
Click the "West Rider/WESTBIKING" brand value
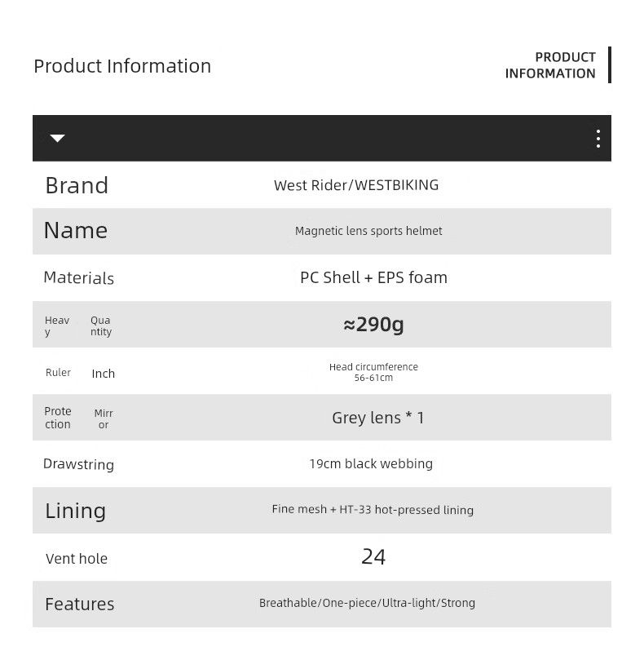pyautogui.click(x=356, y=185)
